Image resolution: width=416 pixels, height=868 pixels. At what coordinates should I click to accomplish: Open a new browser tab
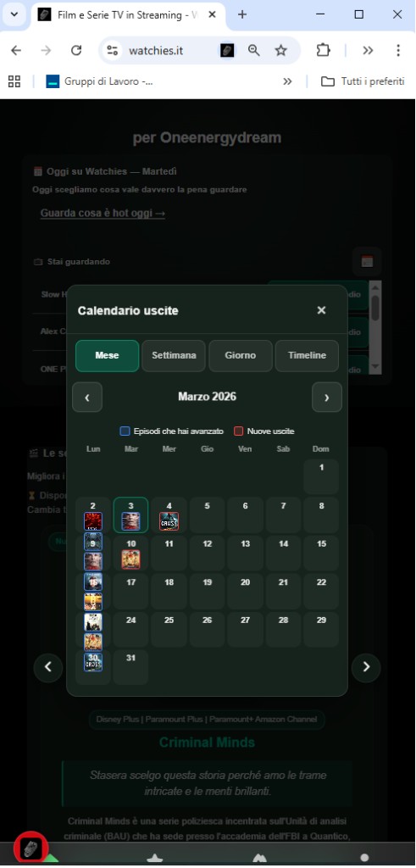click(x=241, y=15)
